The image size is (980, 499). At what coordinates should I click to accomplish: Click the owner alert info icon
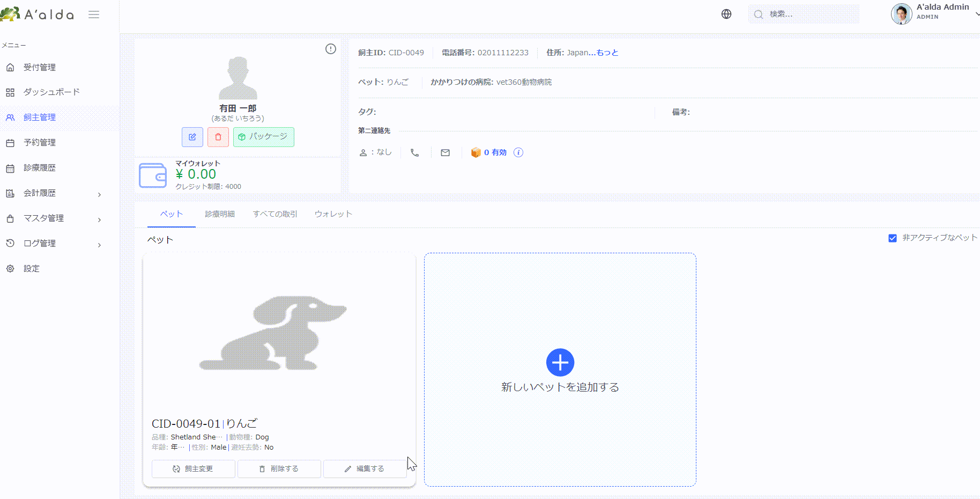(x=331, y=49)
